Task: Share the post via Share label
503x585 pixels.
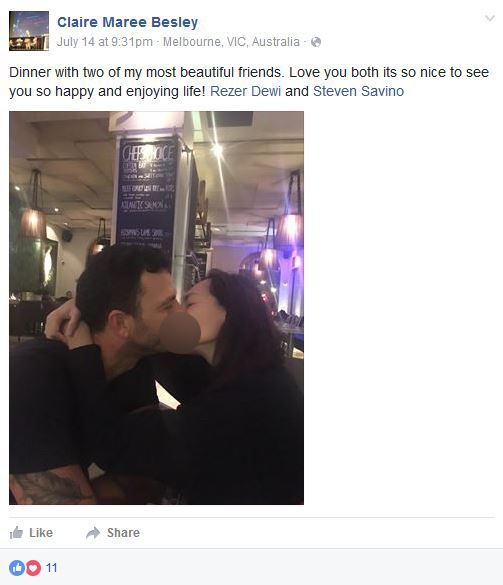Action: [123, 532]
